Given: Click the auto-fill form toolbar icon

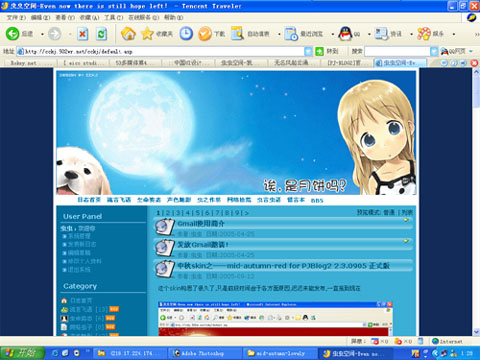Looking at the screenshot, I should (x=238, y=34).
